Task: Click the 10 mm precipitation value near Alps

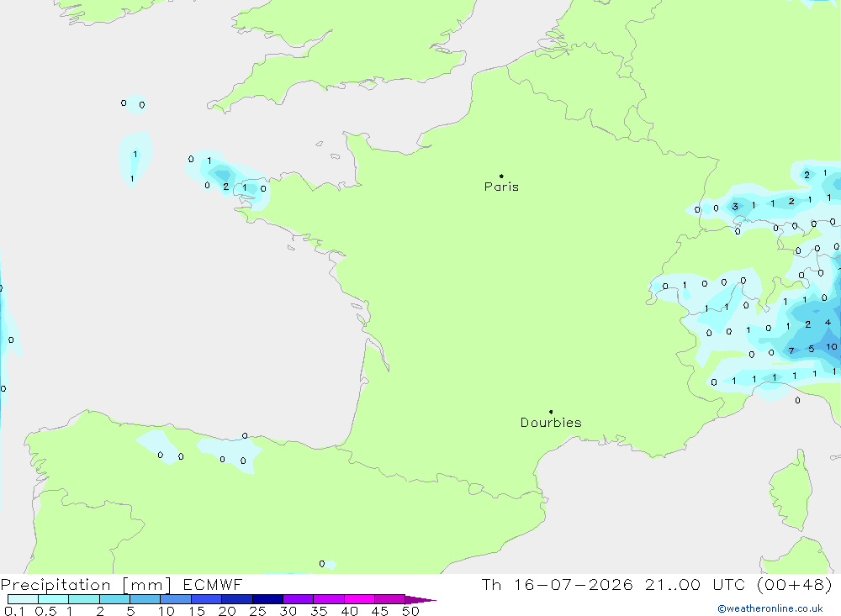Action: [x=832, y=346]
